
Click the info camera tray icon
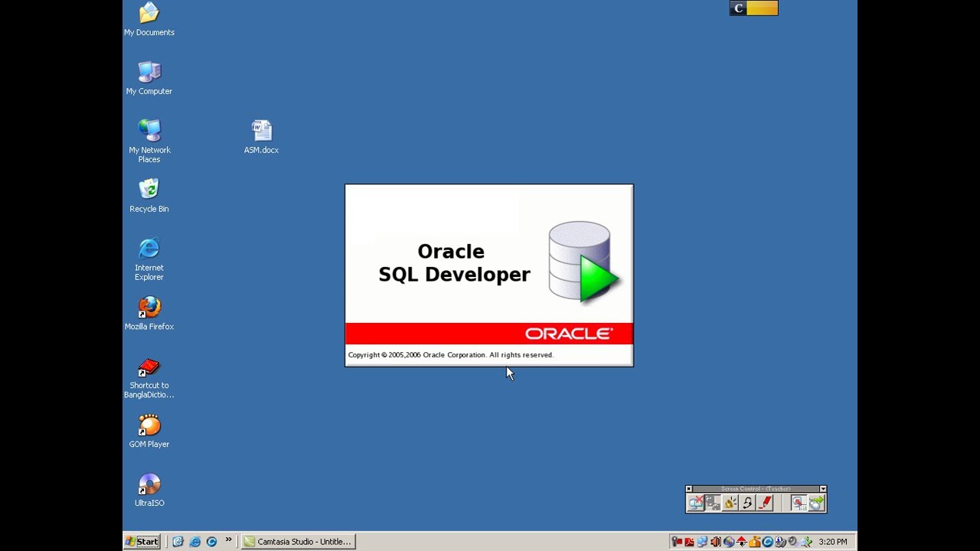(780, 542)
